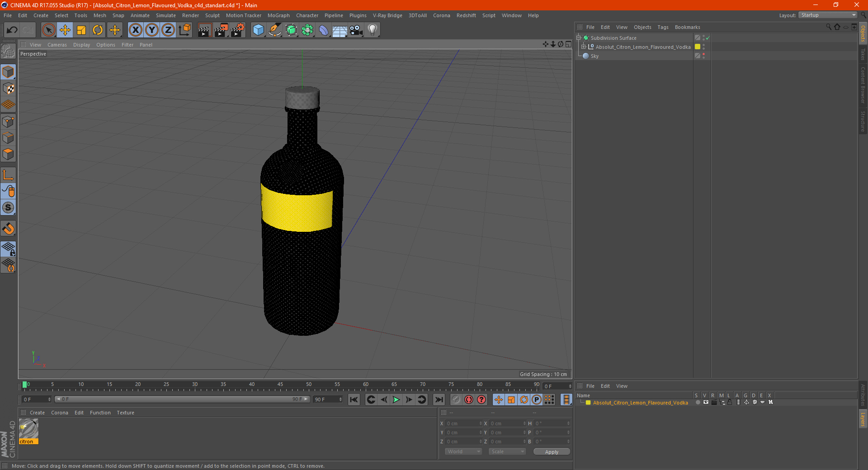The image size is (868, 470).
Task: Enable the Axis tool
Action: coord(8,175)
